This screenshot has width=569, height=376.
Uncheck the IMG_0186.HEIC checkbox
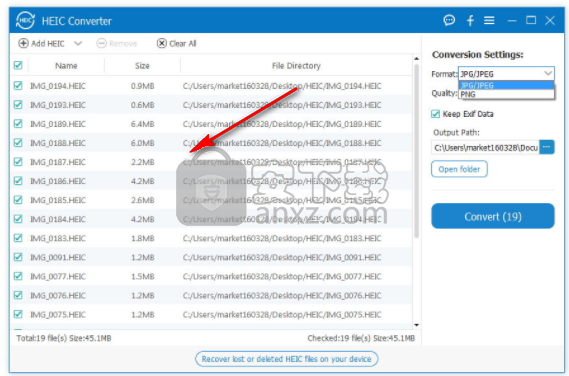click(18, 181)
